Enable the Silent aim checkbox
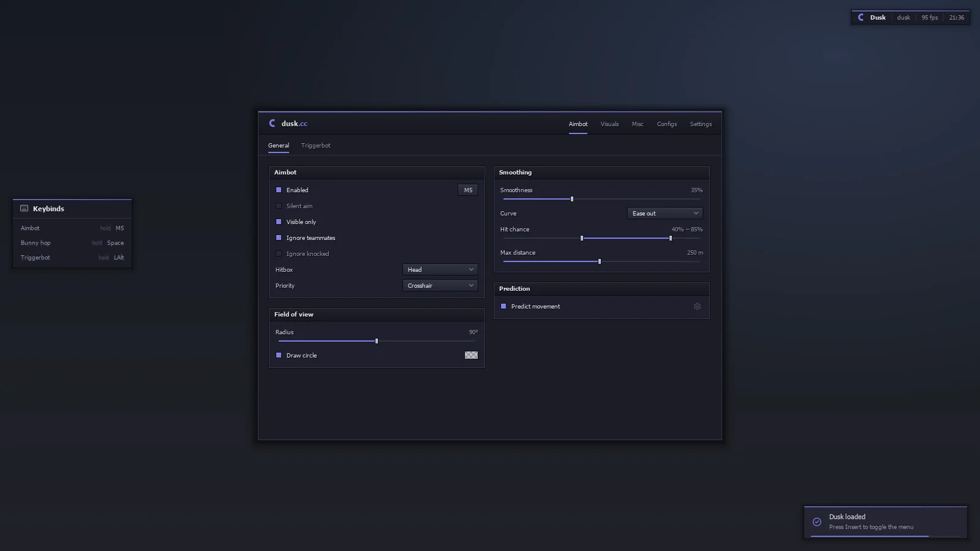Screen dimensions: 980x551 [279, 206]
